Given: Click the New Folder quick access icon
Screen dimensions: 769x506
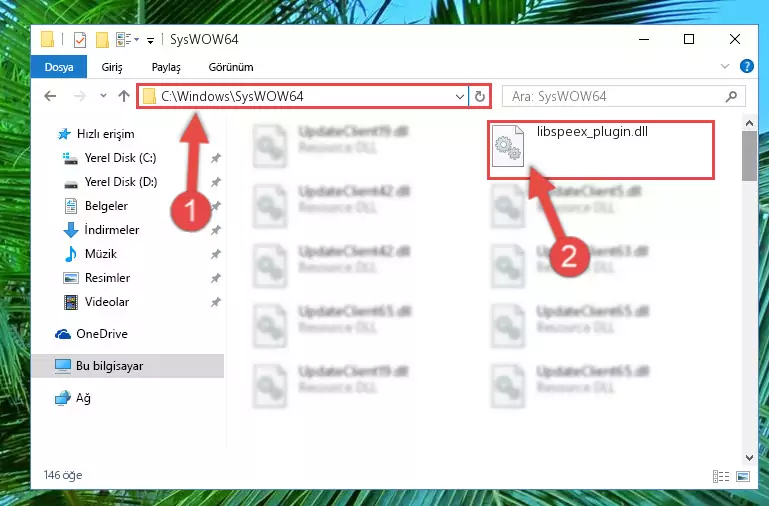Looking at the screenshot, I should [102, 40].
